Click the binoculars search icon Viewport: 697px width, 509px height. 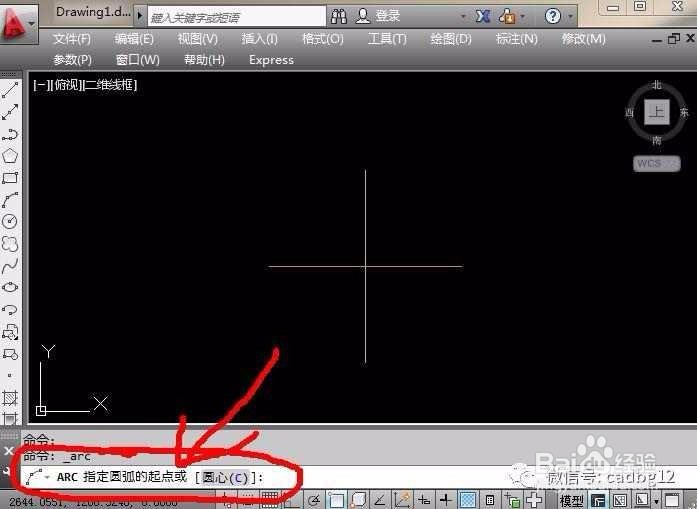[339, 16]
